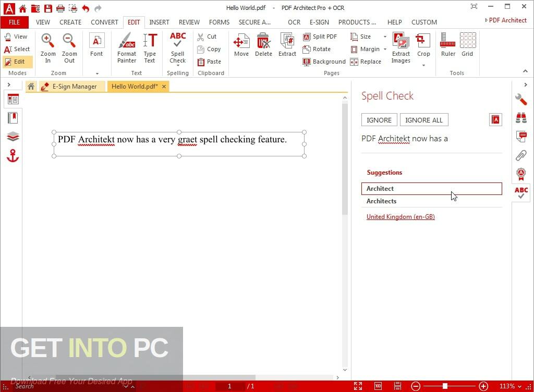Toggle the Ruler display
The width and height of the screenshot is (534, 392).
tap(448, 45)
